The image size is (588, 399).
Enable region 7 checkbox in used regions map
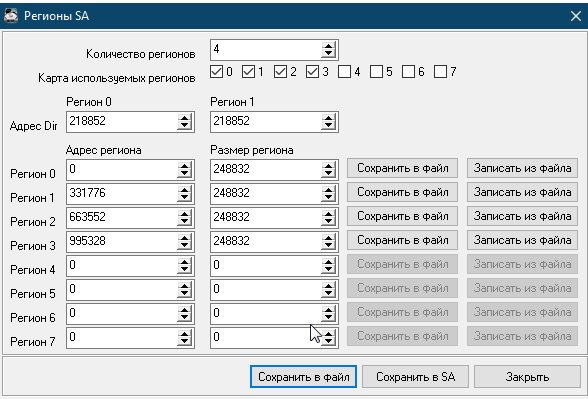(x=440, y=71)
